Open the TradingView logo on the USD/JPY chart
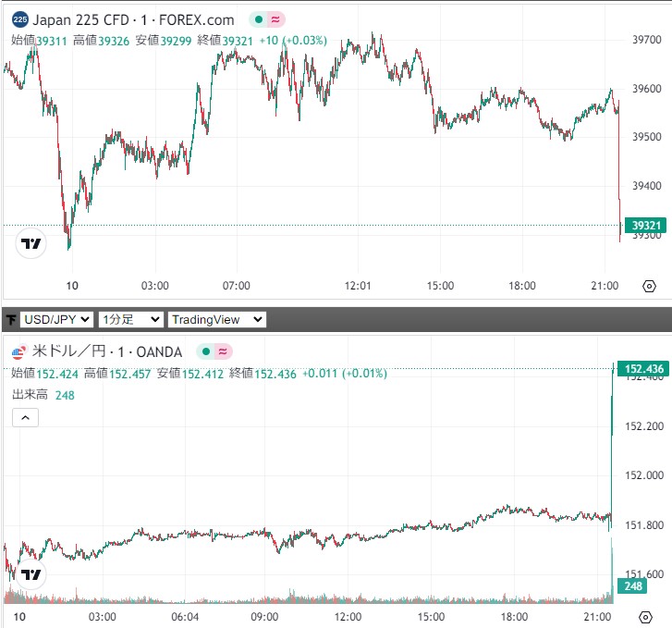The width and height of the screenshot is (672, 628). (31, 574)
